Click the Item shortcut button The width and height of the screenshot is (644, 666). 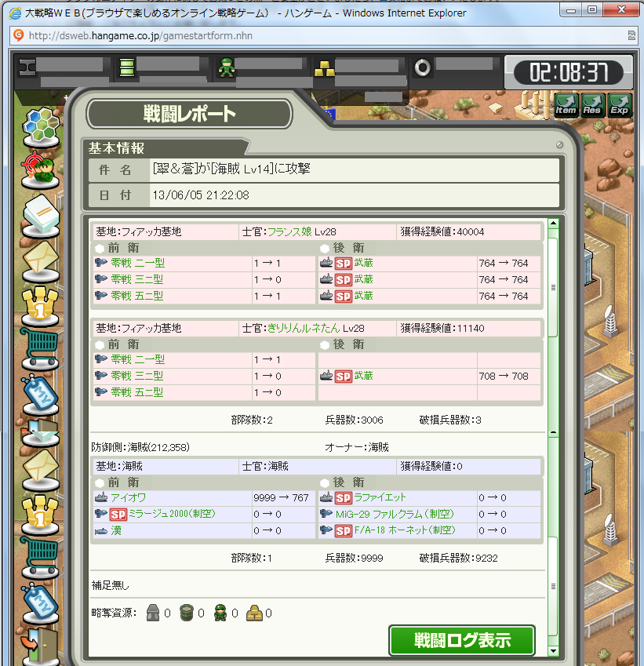(566, 105)
